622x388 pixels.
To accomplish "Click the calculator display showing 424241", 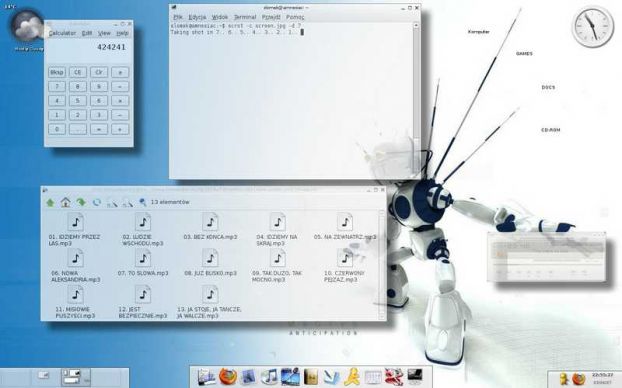I will [88, 47].
